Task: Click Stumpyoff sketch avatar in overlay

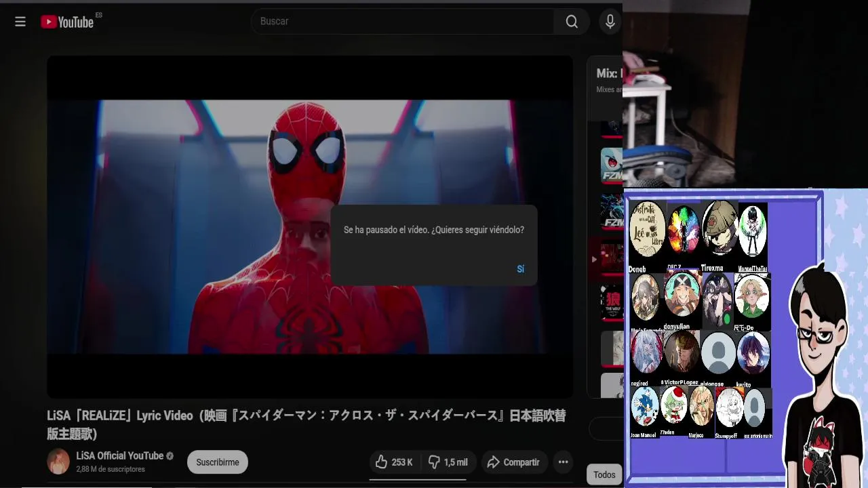Action: (x=729, y=407)
